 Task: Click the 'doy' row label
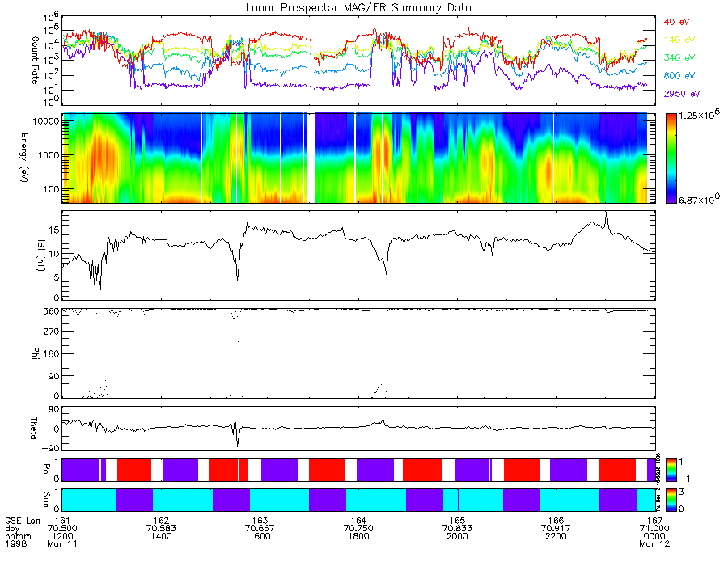point(12,529)
